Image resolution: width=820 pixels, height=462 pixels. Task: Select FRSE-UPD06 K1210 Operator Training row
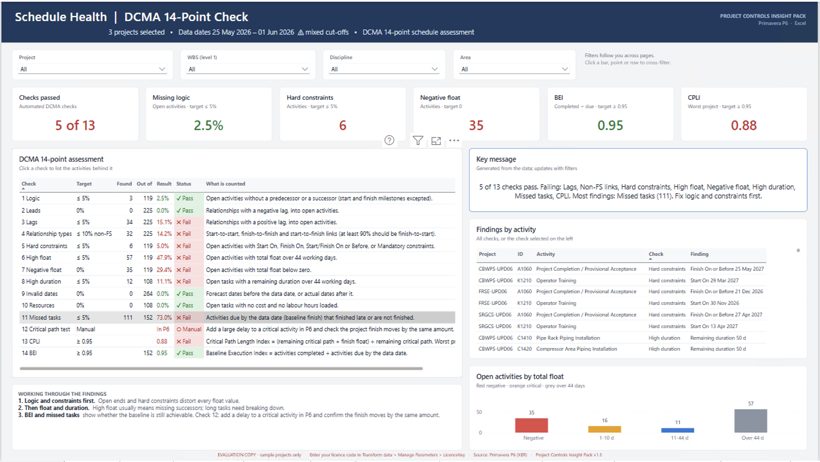[x=621, y=303]
